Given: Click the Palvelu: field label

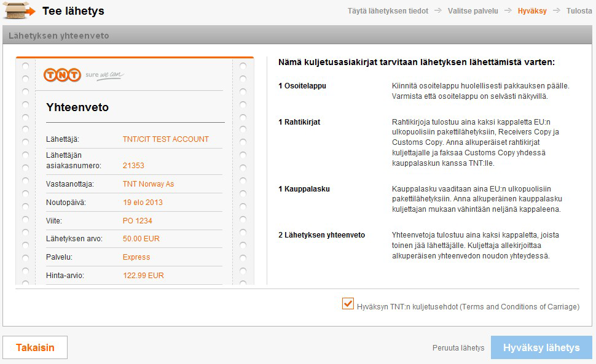Looking at the screenshot, I should click(60, 257).
